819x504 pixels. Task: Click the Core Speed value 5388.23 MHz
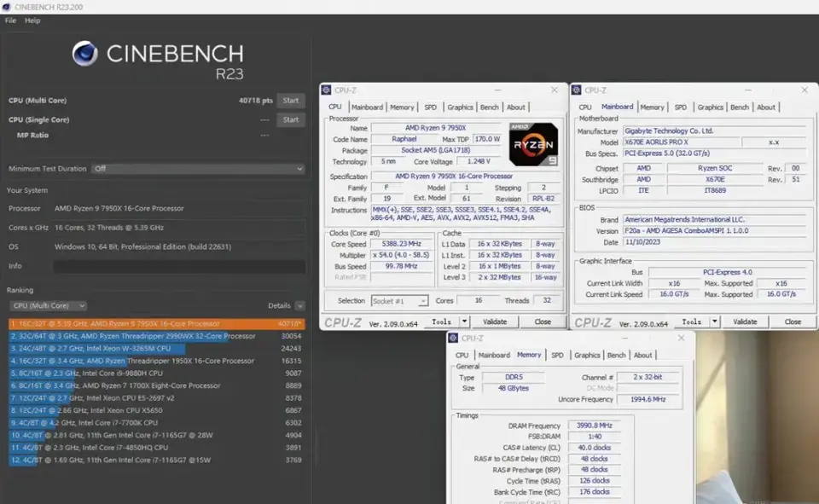tap(402, 244)
